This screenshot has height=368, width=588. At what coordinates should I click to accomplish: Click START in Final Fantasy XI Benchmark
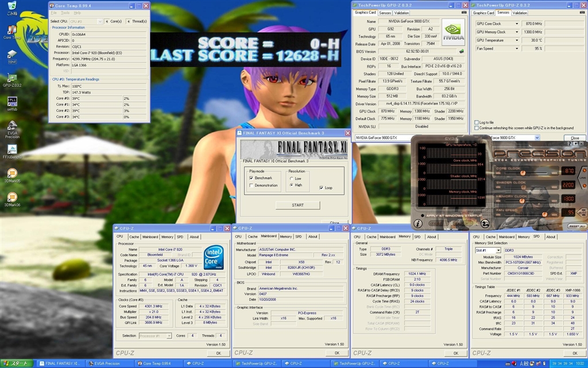[298, 205]
